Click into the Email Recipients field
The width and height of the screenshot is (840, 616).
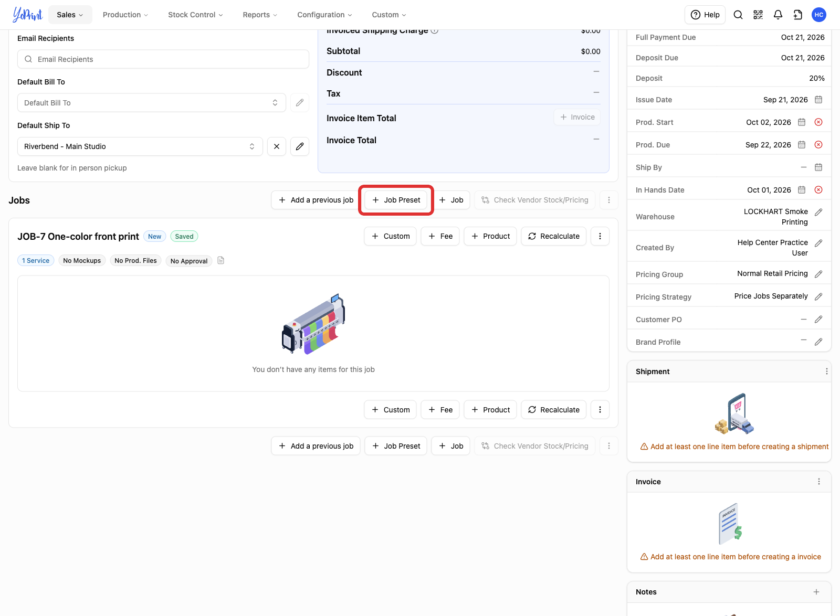pos(163,59)
